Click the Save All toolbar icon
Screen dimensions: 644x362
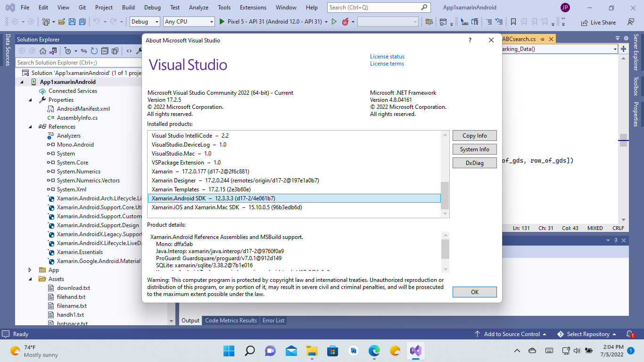[82, 22]
